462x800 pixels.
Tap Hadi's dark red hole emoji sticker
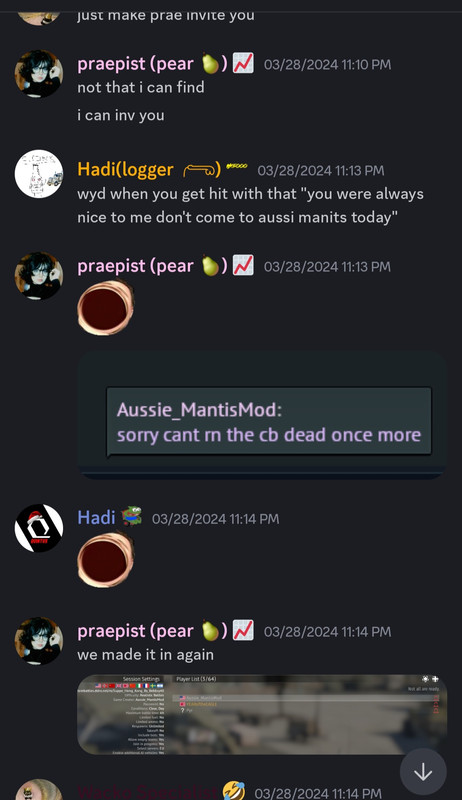[106, 560]
